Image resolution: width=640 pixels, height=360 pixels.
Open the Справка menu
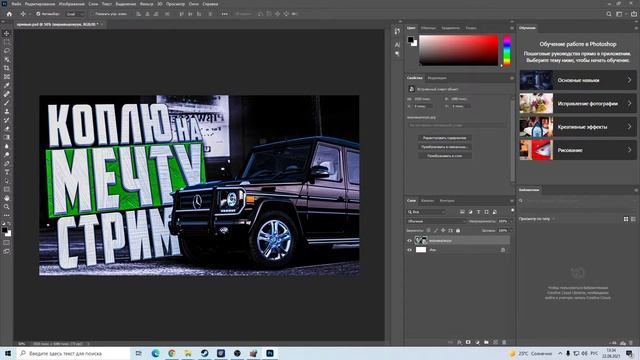pos(210,4)
